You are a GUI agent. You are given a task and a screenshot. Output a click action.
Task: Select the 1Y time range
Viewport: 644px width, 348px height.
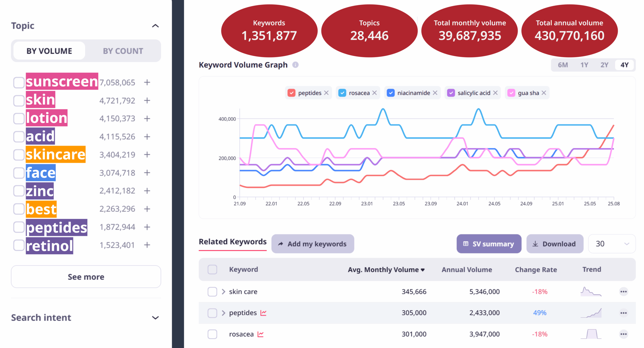click(584, 65)
